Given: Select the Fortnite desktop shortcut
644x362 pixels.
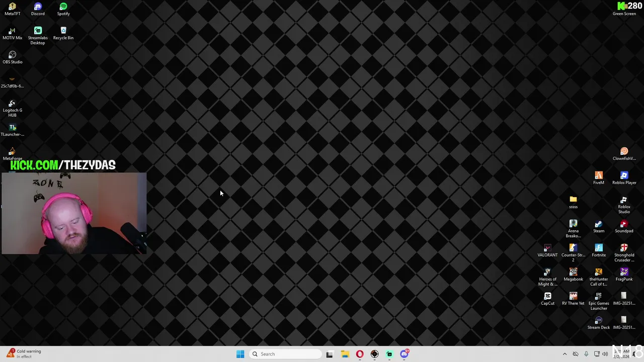Looking at the screenshot, I should click(x=599, y=250).
